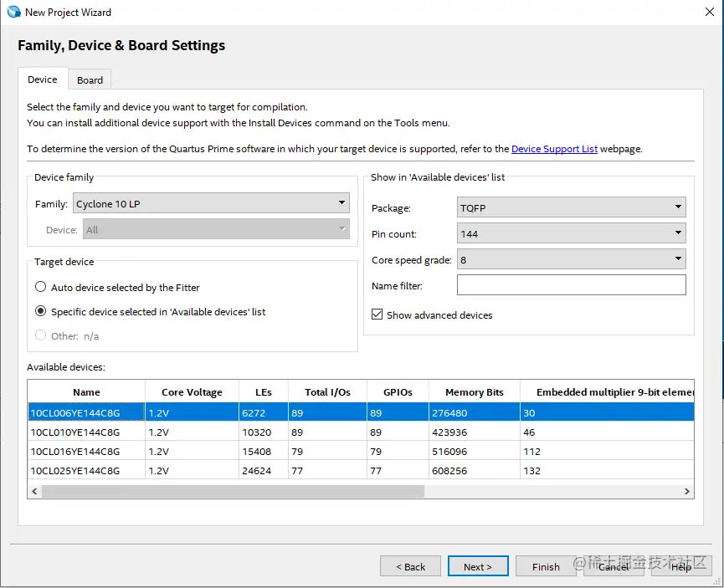Click the Name filter input field
724x588 pixels.
click(x=571, y=285)
